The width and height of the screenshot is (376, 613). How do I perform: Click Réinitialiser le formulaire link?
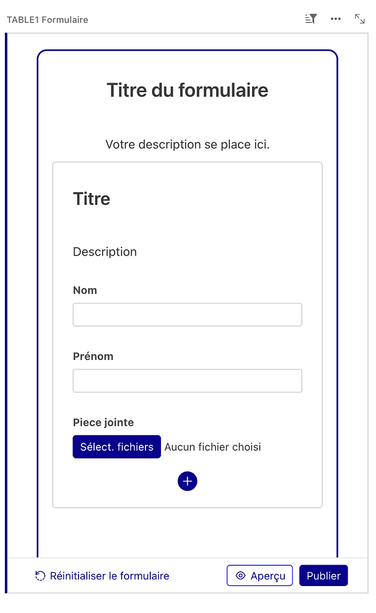tap(109, 576)
